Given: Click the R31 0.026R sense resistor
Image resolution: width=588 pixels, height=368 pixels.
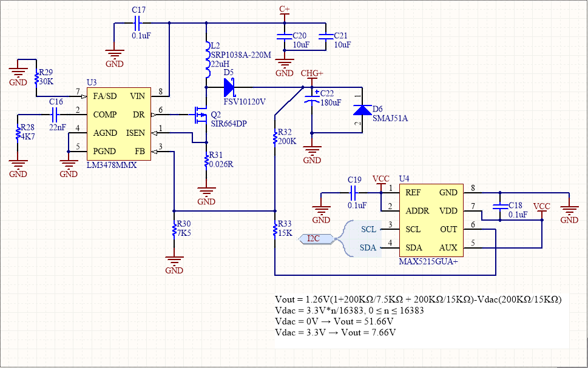Looking at the screenshot, I should (x=207, y=159).
